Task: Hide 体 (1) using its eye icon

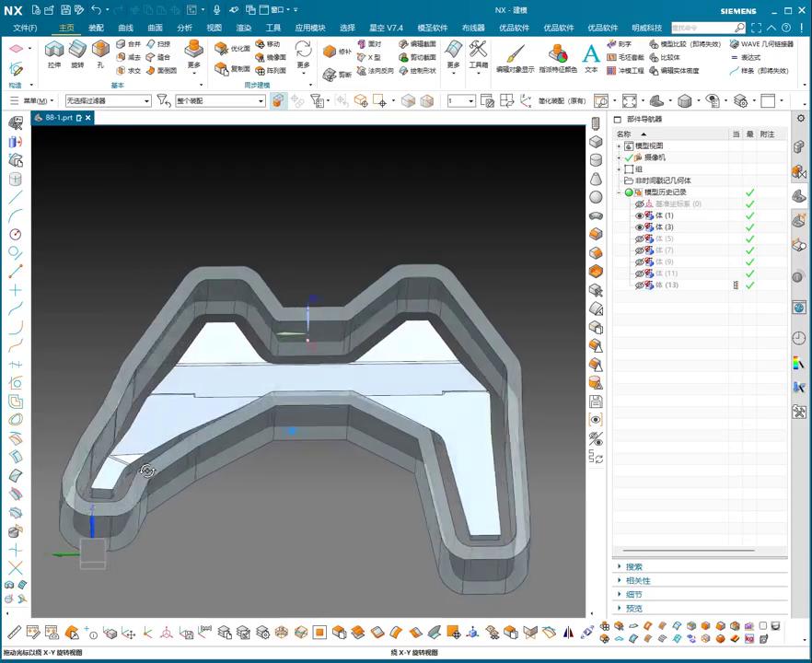Action: 640,215
